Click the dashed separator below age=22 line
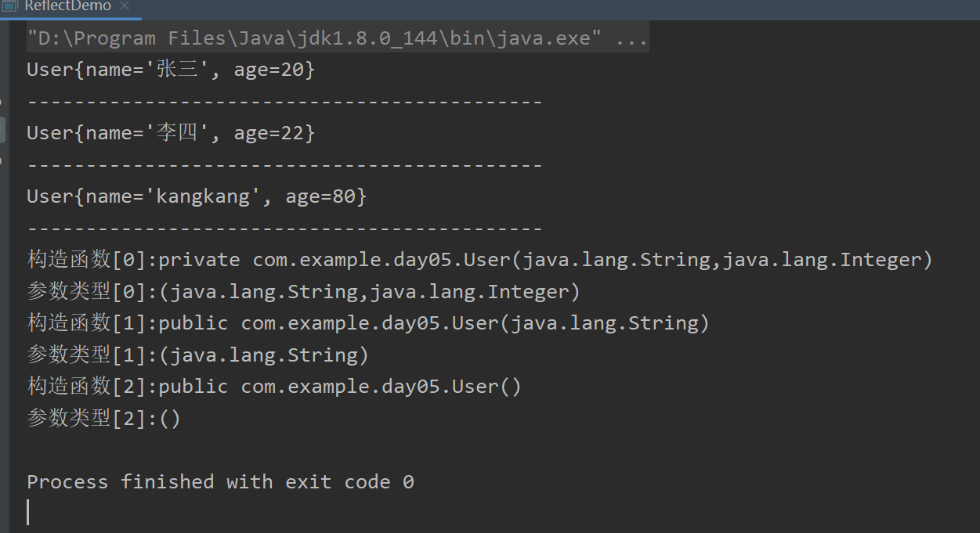Screen dimensions: 980x533 coord(284,165)
